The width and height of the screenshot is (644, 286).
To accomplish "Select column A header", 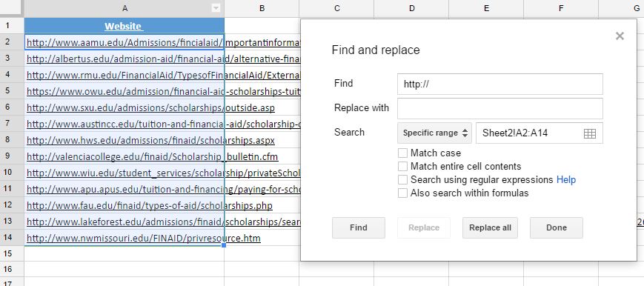I will tap(124, 8).
